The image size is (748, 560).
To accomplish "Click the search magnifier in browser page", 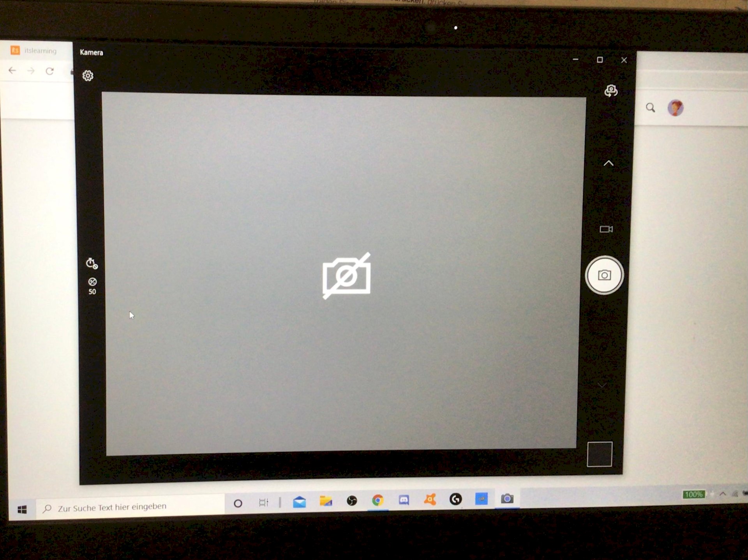I will click(x=650, y=107).
